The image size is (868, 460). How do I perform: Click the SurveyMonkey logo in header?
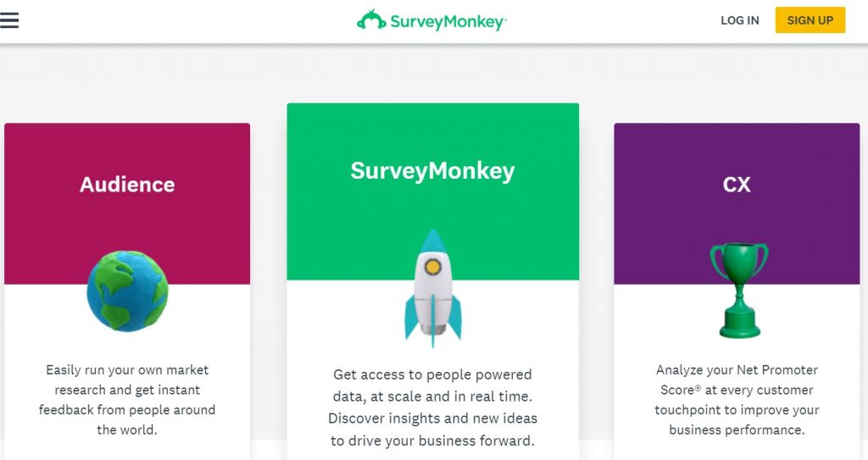tap(431, 20)
